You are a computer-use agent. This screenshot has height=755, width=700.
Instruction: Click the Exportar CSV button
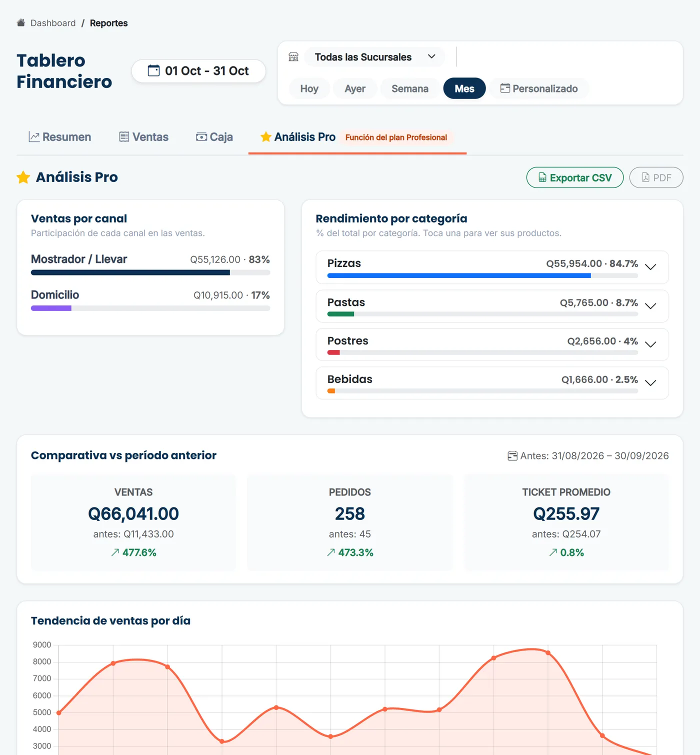(575, 177)
